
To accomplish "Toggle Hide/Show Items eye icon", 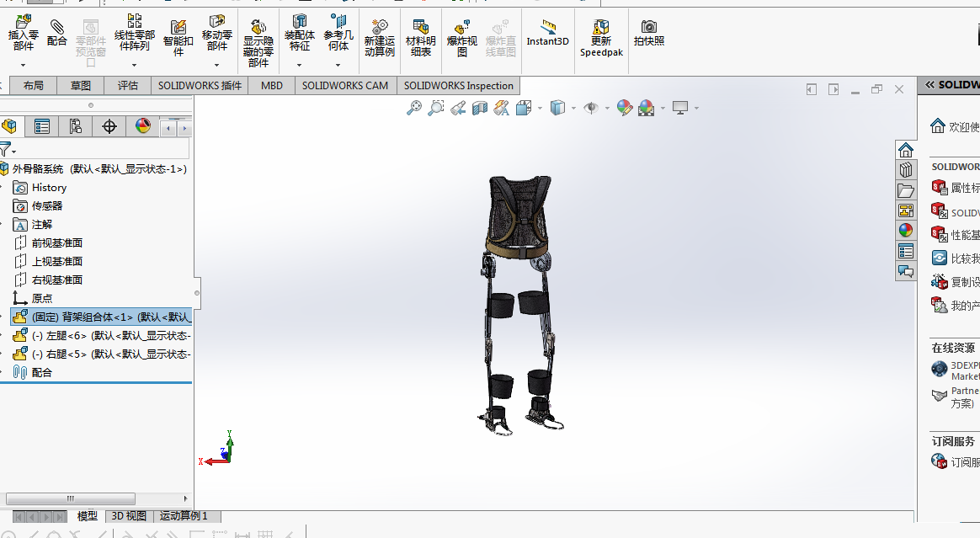I will pyautogui.click(x=591, y=108).
